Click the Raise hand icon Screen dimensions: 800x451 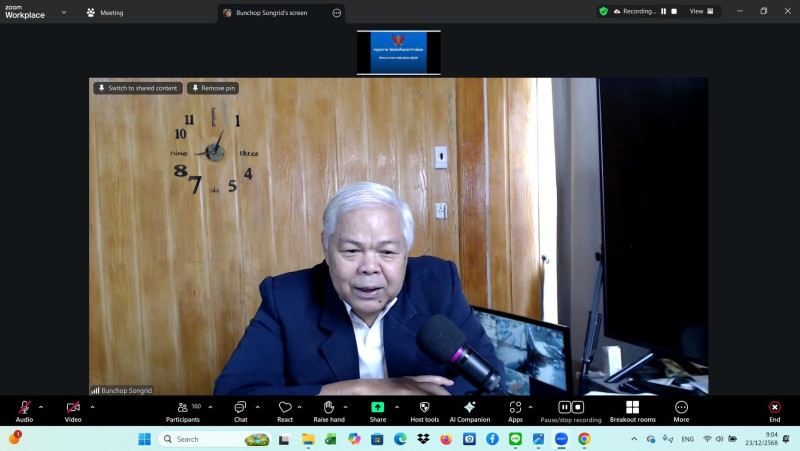click(x=329, y=408)
